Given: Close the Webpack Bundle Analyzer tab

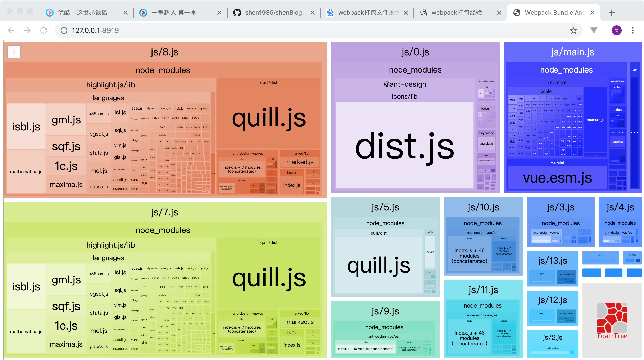Looking at the screenshot, I should click(x=592, y=13).
